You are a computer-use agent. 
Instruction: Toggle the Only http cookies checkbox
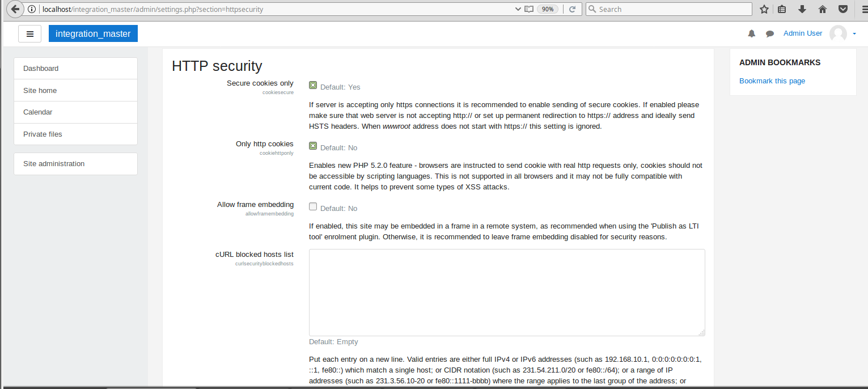313,146
